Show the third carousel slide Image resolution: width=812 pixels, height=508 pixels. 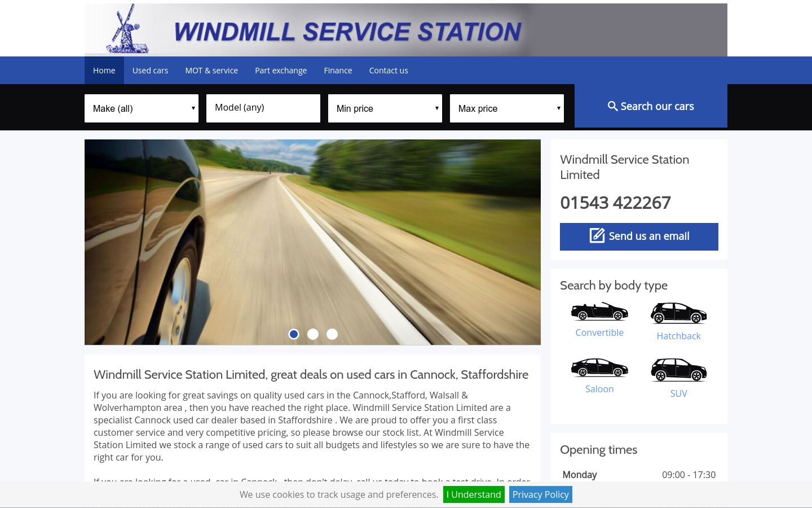tap(332, 334)
